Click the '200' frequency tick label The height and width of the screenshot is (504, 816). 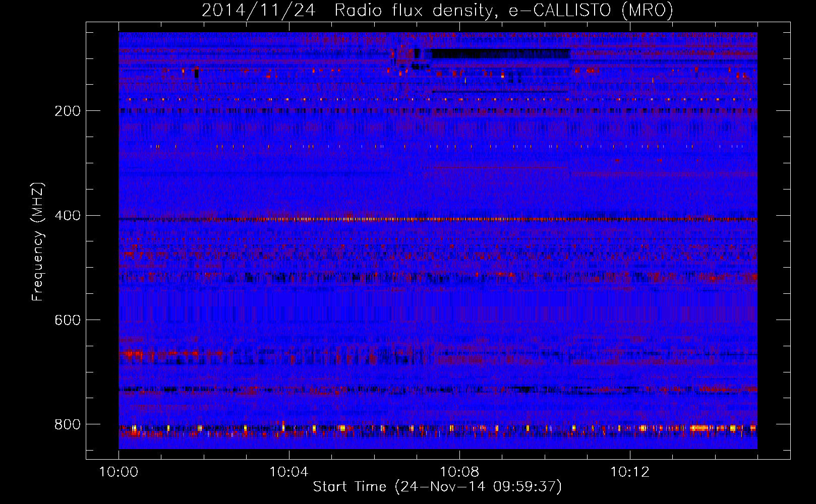pos(68,111)
